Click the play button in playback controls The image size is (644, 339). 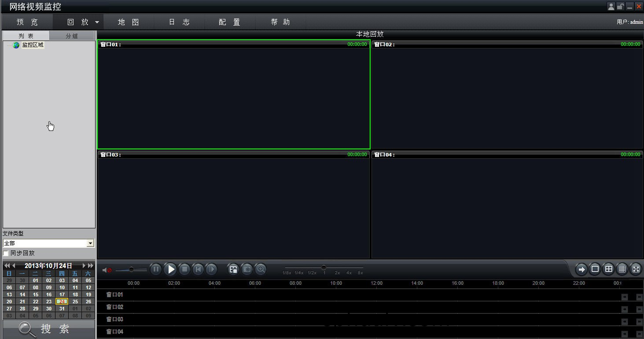point(171,269)
